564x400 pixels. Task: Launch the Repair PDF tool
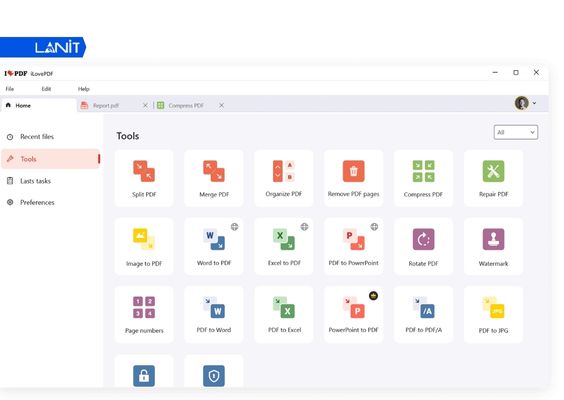(x=493, y=178)
